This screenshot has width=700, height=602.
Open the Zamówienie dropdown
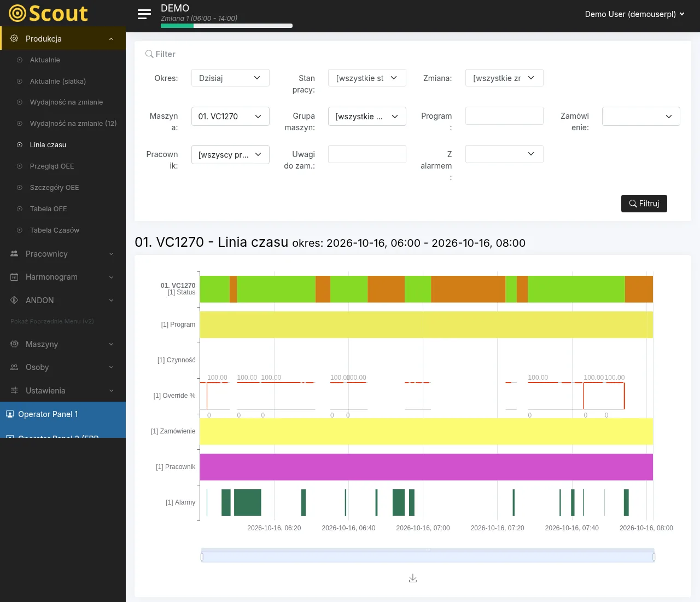point(641,116)
